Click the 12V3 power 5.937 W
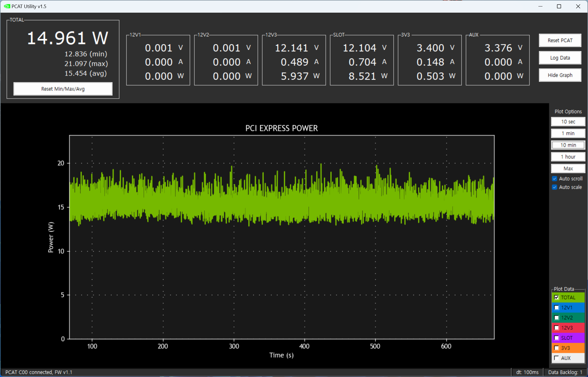This screenshot has height=377, width=588. click(x=300, y=76)
